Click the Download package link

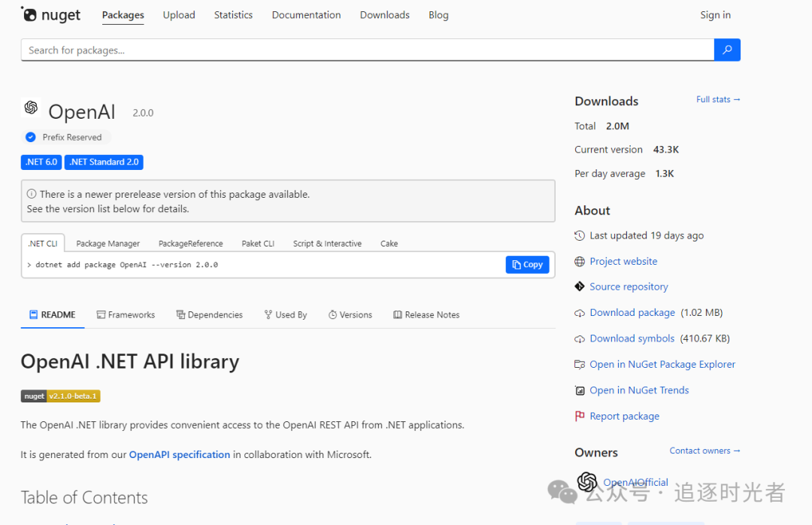pos(632,312)
